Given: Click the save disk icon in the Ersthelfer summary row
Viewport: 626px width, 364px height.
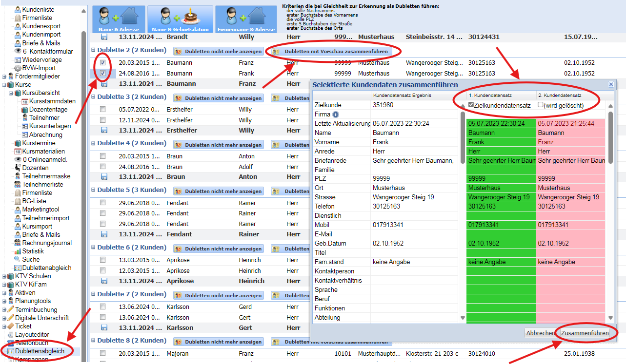Looking at the screenshot, I should pos(104,131).
